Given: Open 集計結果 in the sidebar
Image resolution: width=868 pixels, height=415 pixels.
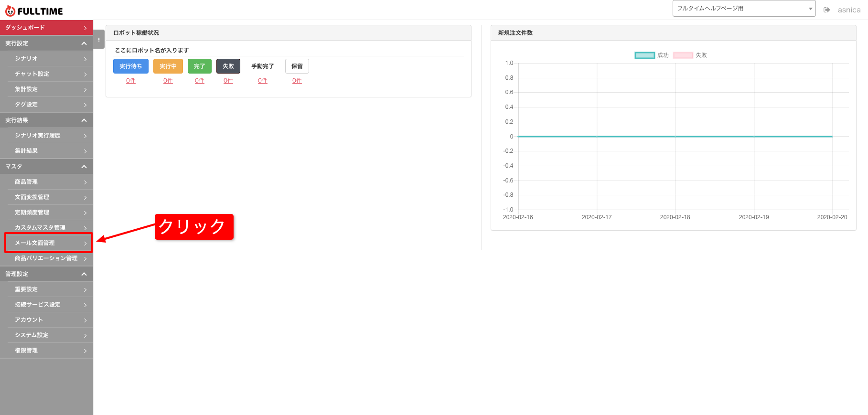Looking at the screenshot, I should coord(46,151).
